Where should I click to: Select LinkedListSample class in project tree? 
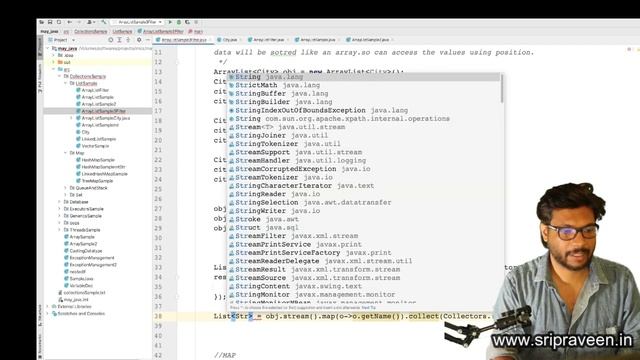(x=96, y=139)
